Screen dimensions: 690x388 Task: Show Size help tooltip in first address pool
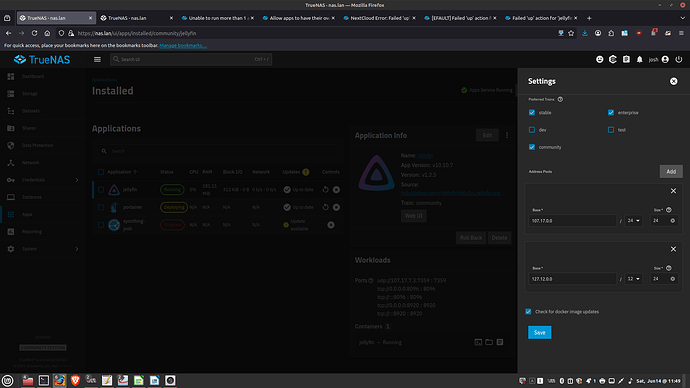click(x=668, y=210)
